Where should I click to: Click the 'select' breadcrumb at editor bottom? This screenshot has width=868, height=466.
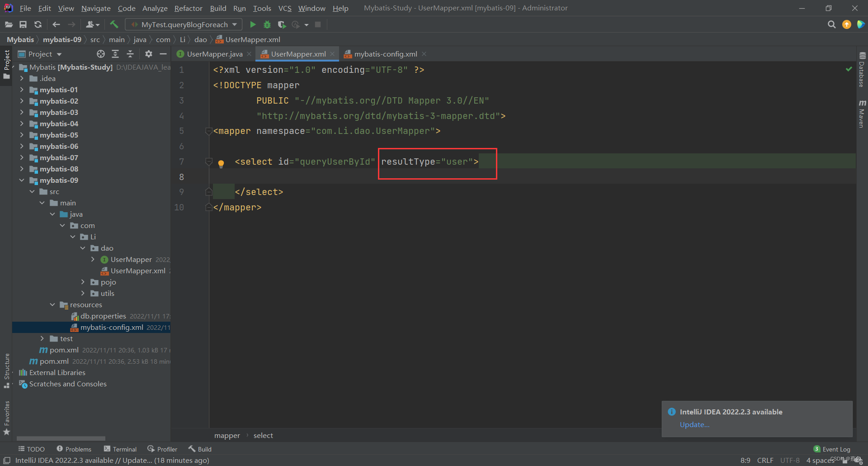(x=263, y=435)
